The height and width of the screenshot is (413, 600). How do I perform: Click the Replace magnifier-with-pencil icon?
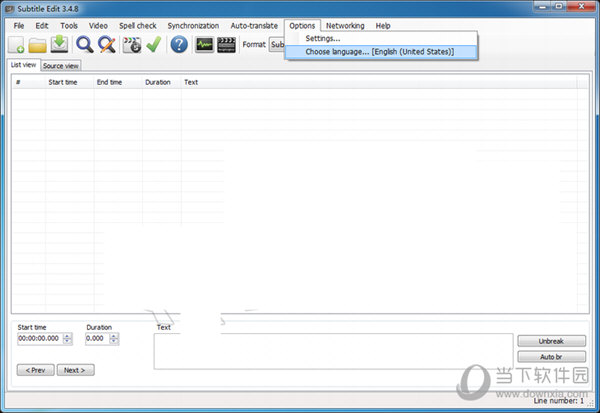(107, 44)
